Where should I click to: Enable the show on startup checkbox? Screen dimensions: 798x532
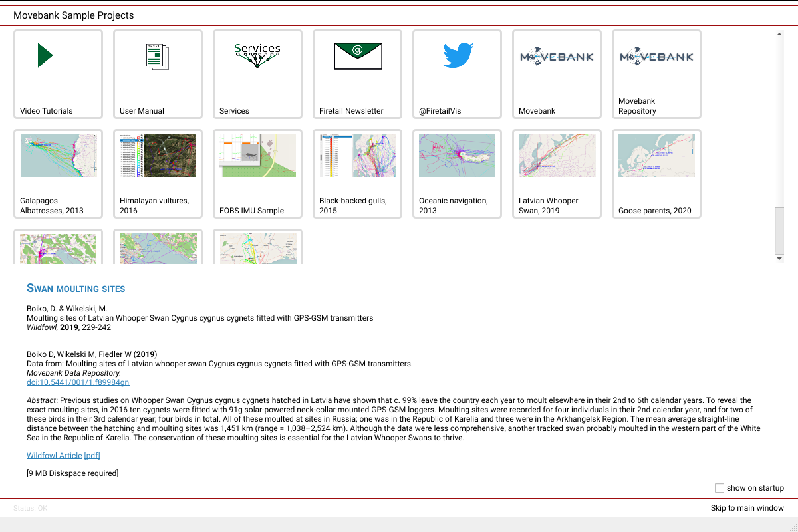coord(720,488)
